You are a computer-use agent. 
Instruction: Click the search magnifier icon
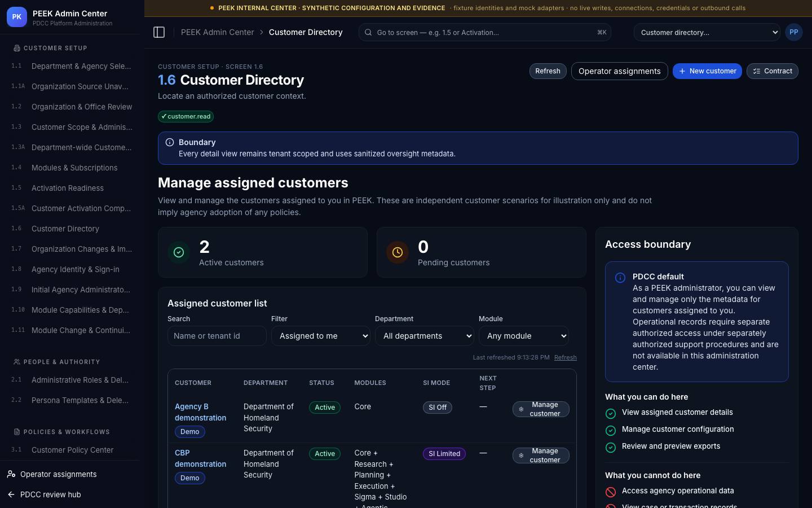(368, 32)
